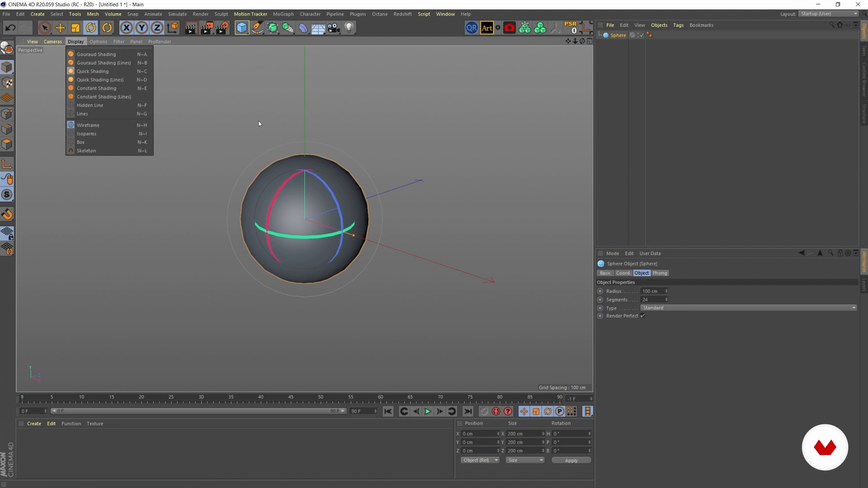Open the MoGraph menu
The width and height of the screenshot is (868, 488).
tap(283, 14)
